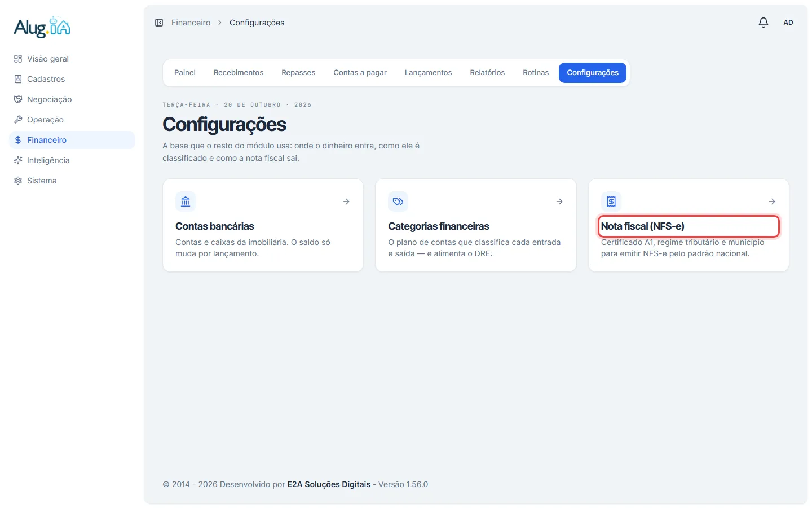Click the Configurações breadcrumb text
812x508 pixels.
click(257, 23)
